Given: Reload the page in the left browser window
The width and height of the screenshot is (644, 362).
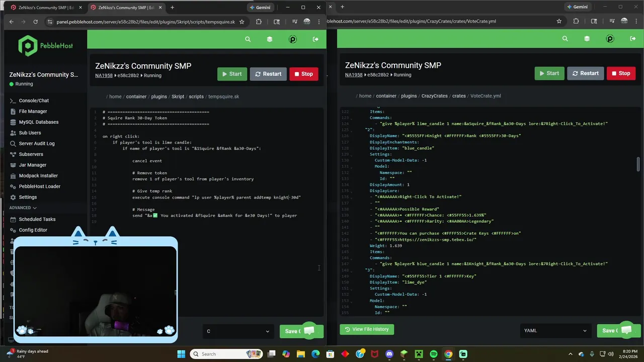Looking at the screenshot, I should [35, 22].
